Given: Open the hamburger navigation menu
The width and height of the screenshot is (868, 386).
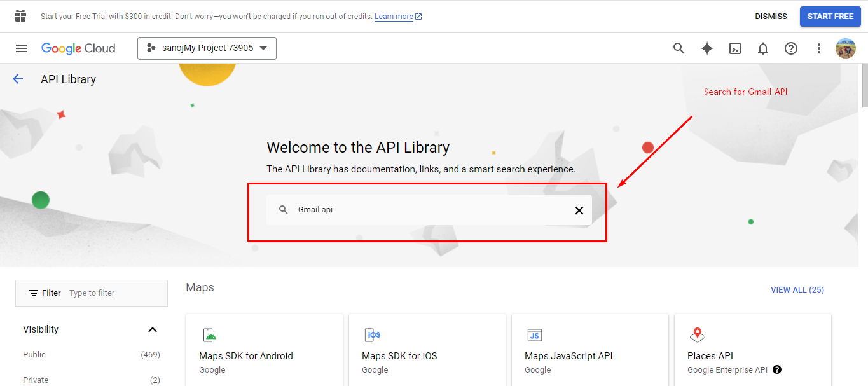Looking at the screenshot, I should [22, 48].
